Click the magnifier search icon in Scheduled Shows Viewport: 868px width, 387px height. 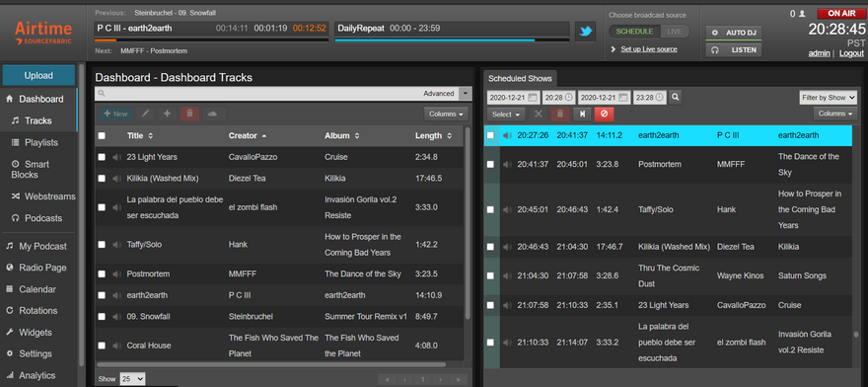click(x=675, y=97)
